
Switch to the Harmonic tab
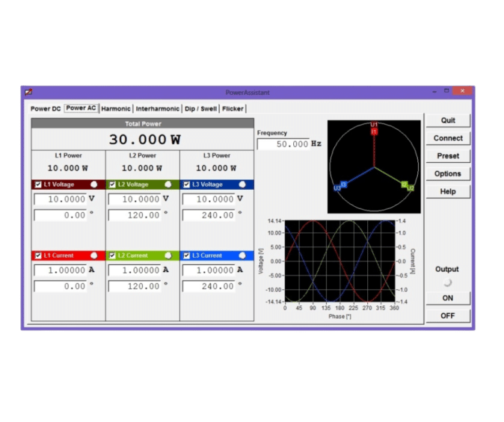(116, 108)
